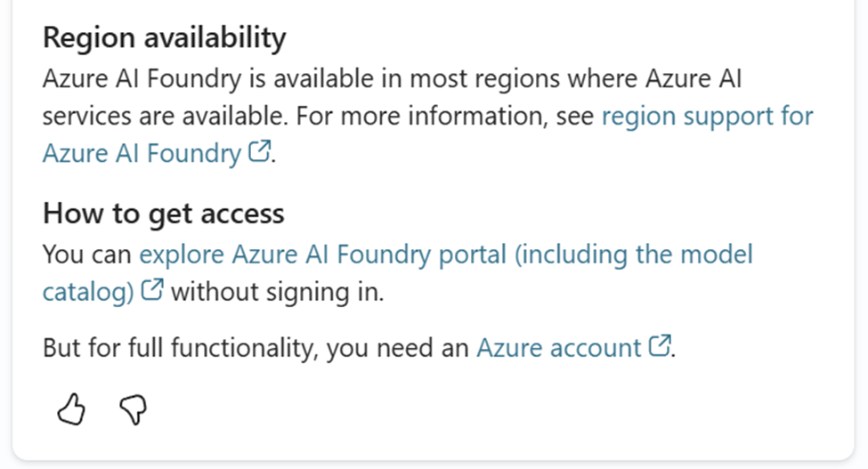Image resolution: width=868 pixels, height=469 pixels.
Task: Click "But for full functionality" sentence text
Action: [178, 347]
